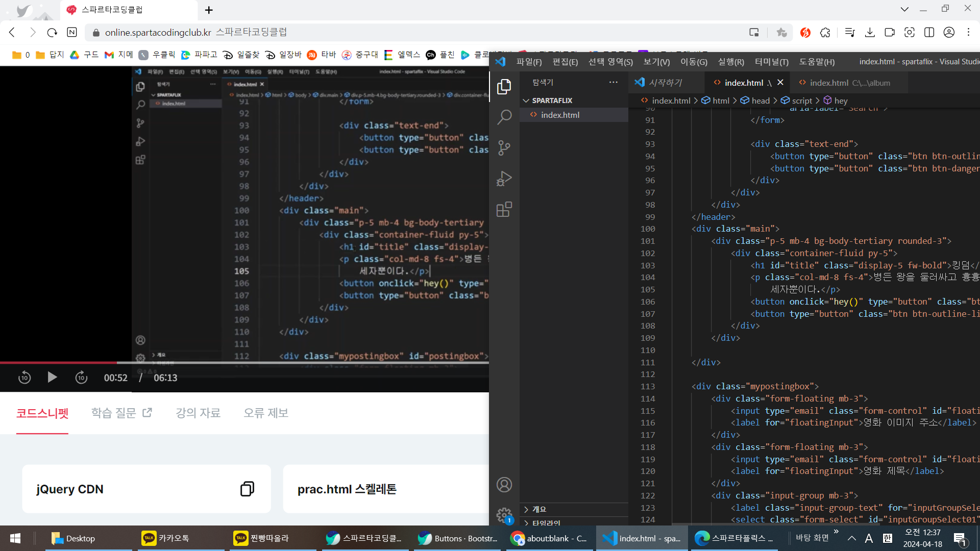
Task: Open the 학습 질문 link
Action: pos(121,413)
